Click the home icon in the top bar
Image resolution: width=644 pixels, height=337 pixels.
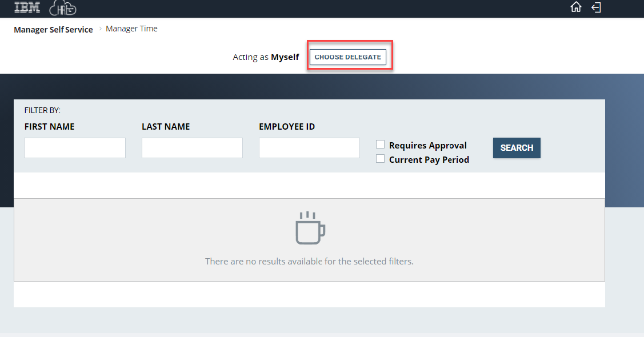575,7
